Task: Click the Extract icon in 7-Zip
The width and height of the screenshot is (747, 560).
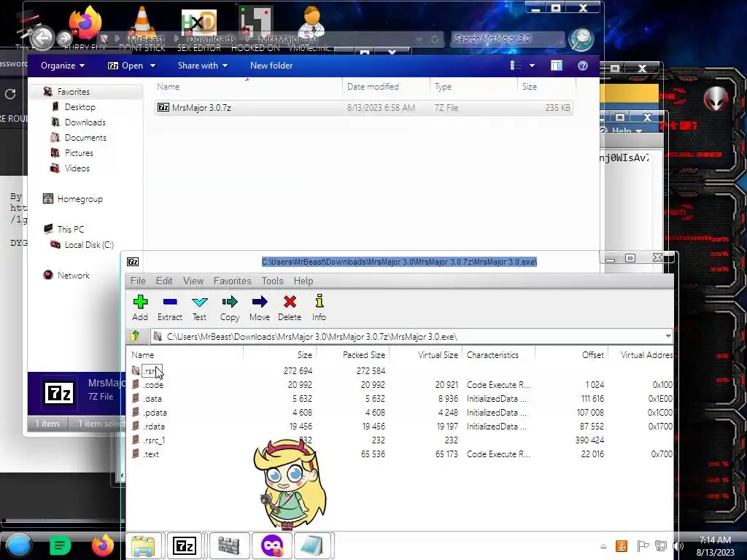Action: (169, 308)
